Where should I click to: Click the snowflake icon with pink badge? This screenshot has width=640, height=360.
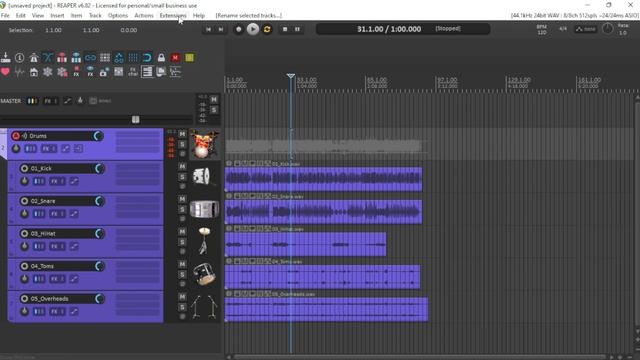(x=62, y=72)
